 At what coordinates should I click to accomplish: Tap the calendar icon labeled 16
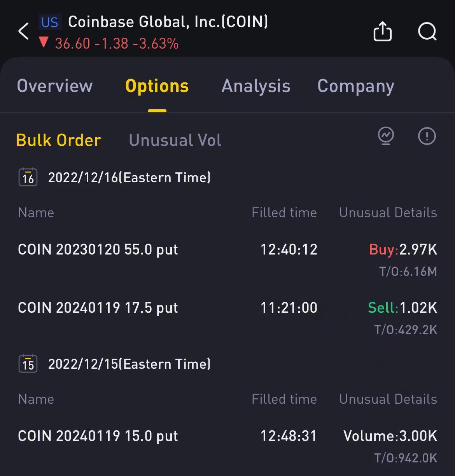pyautogui.click(x=28, y=178)
